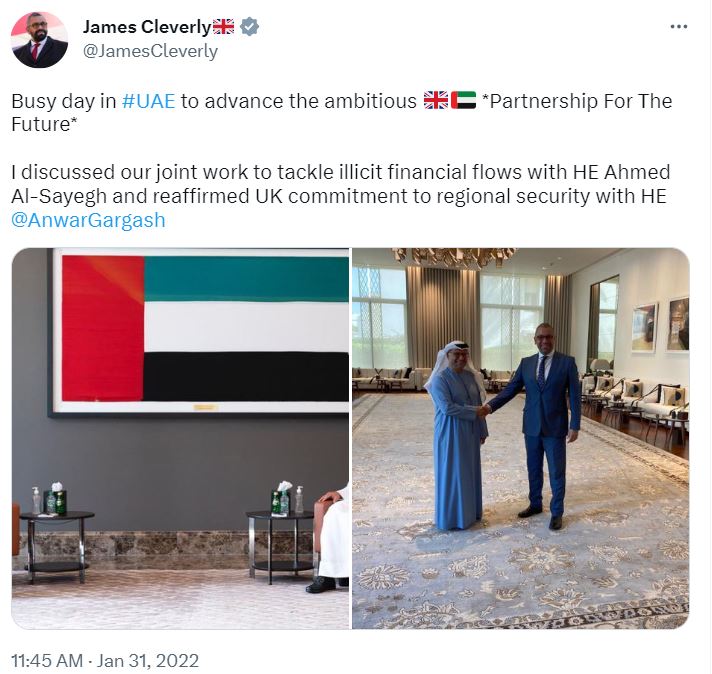The height and width of the screenshot is (674, 712).
Task: Click the left side table with bottles
Action: tap(57, 546)
